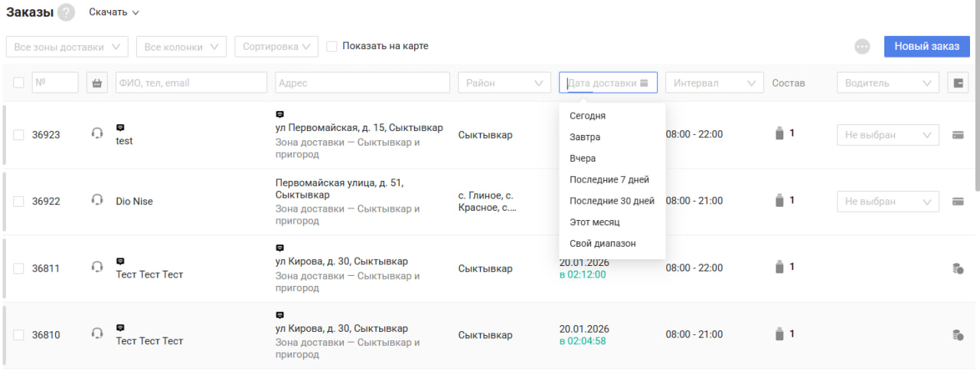
Task: Click the coins payment icon for order 36811
Action: (x=957, y=268)
